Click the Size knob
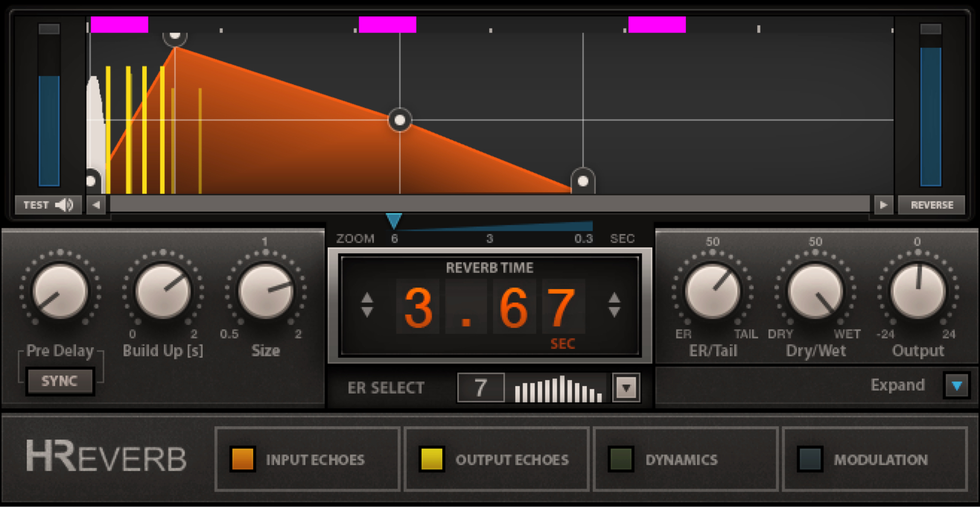Image resolution: width=980 pixels, height=507 pixels. point(266,292)
